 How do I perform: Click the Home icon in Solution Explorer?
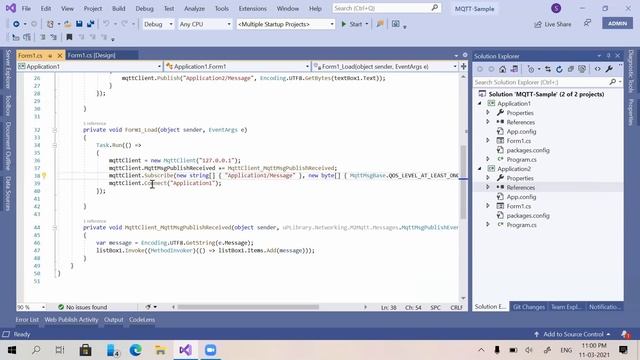tap(502, 69)
